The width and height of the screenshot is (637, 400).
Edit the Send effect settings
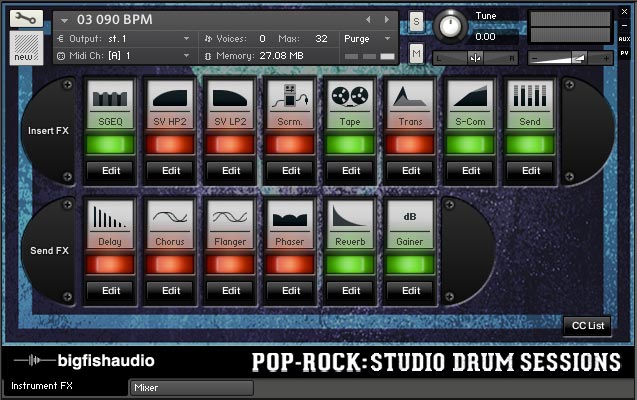pos(530,171)
